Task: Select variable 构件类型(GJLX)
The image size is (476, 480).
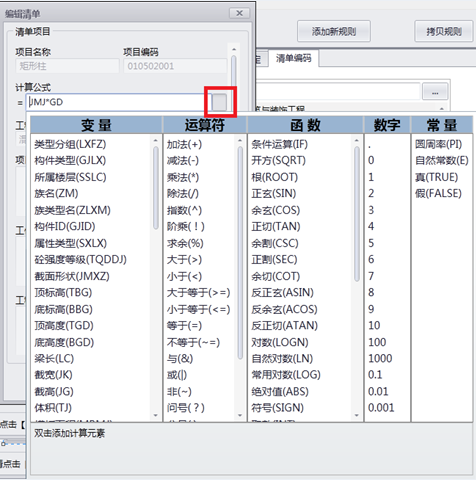Action: pyautogui.click(x=70, y=161)
